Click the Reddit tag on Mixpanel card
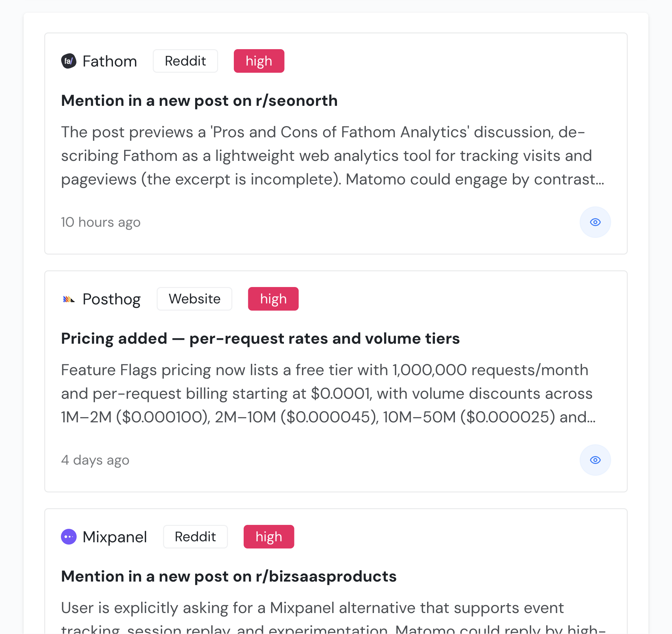The height and width of the screenshot is (634, 672). click(195, 537)
